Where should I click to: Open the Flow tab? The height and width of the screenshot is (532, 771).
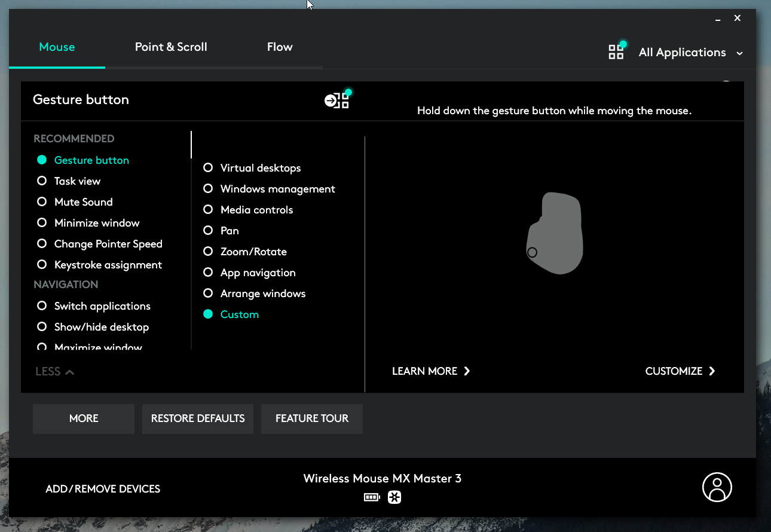tap(280, 47)
